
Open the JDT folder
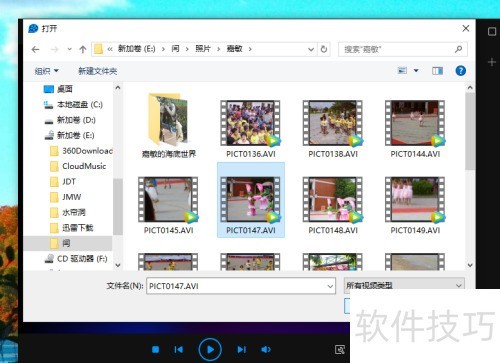63,182
